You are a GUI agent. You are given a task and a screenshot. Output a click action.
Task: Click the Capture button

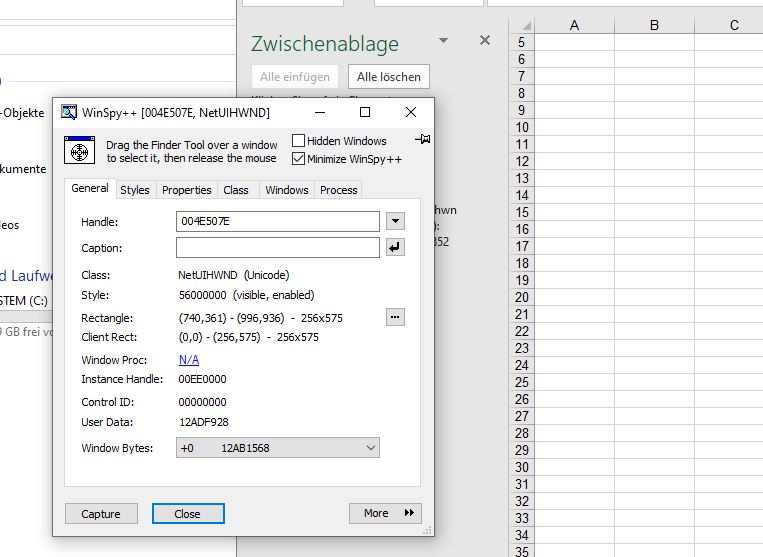(x=101, y=514)
